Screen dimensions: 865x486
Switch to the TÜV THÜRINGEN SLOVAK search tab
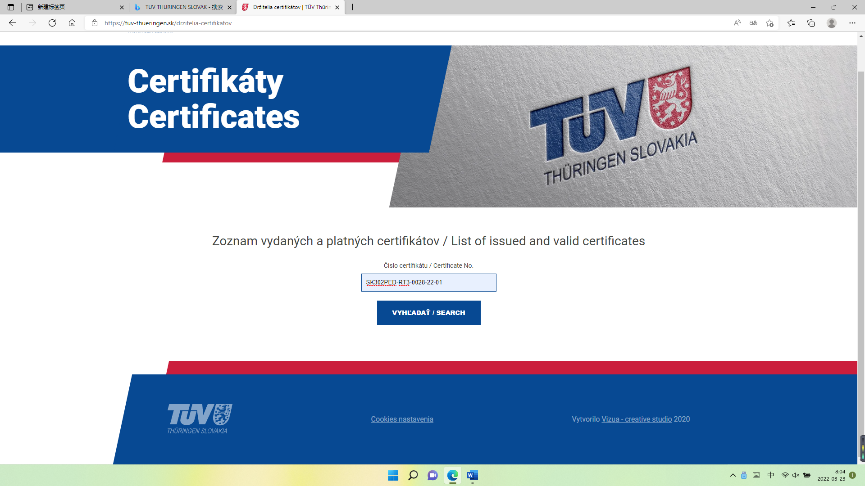(x=184, y=7)
